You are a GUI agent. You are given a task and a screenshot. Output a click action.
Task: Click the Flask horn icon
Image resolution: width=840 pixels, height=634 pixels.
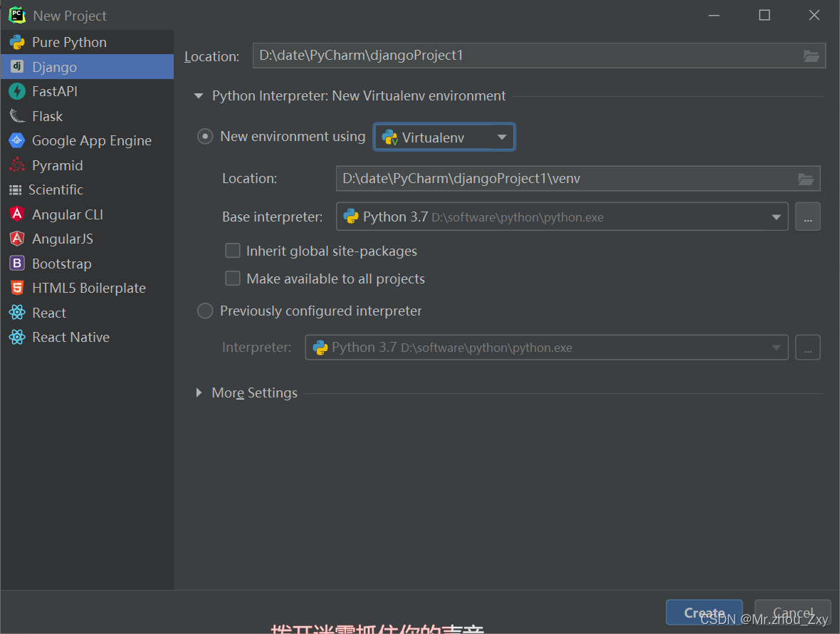point(17,116)
